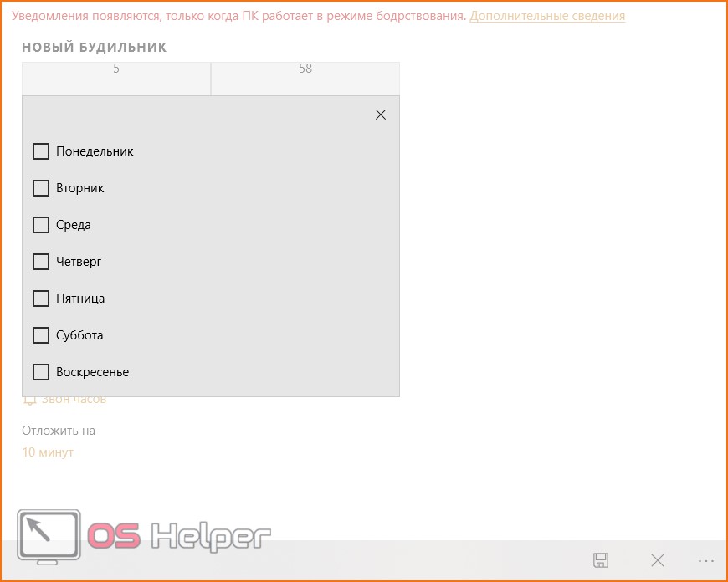Select the hour value 5
The image size is (728, 582).
point(116,69)
